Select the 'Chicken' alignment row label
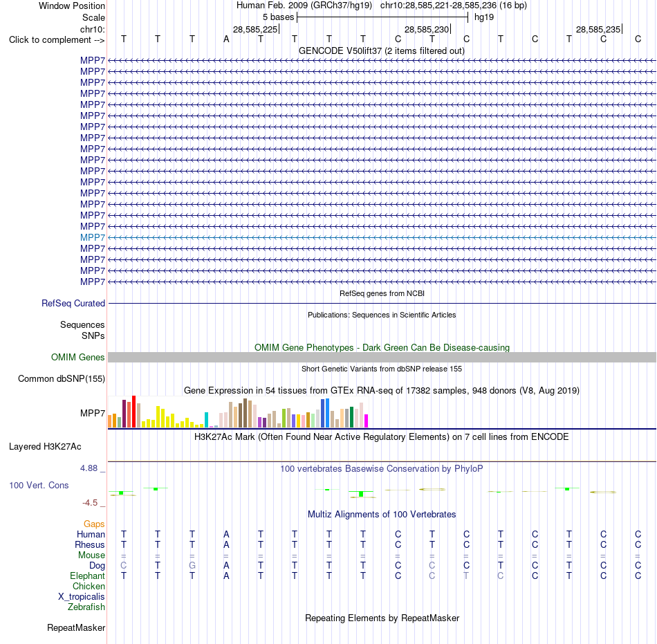 click(x=89, y=586)
